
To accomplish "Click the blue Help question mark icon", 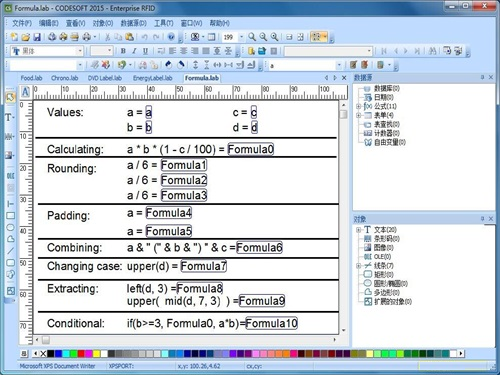I will coord(171,37).
